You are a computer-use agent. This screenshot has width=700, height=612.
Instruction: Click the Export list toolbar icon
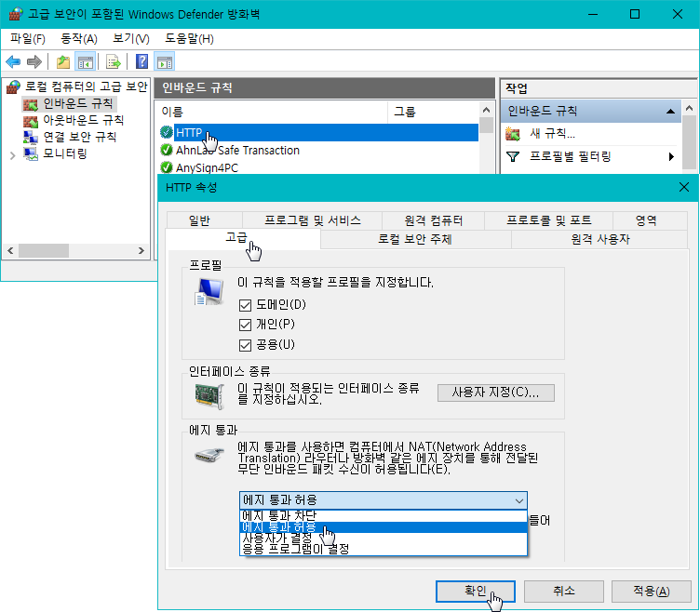pos(113,61)
